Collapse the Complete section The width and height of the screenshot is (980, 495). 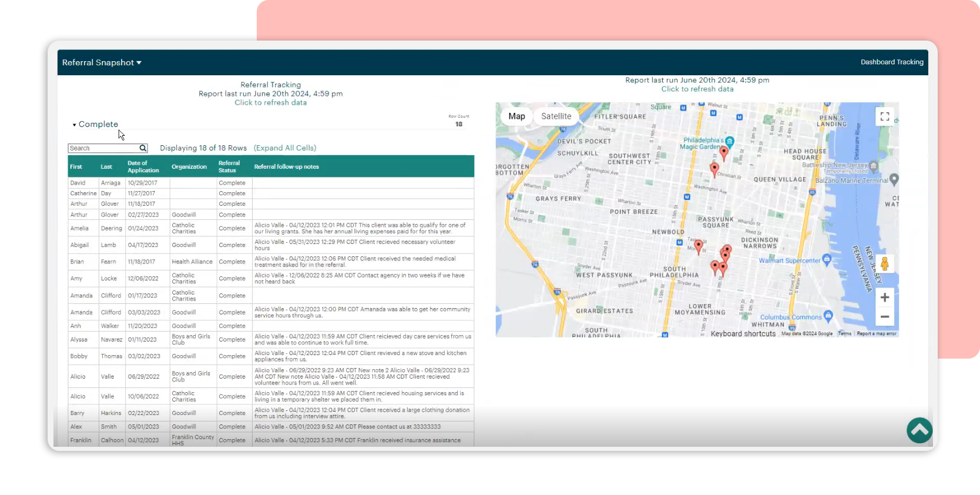click(x=95, y=124)
